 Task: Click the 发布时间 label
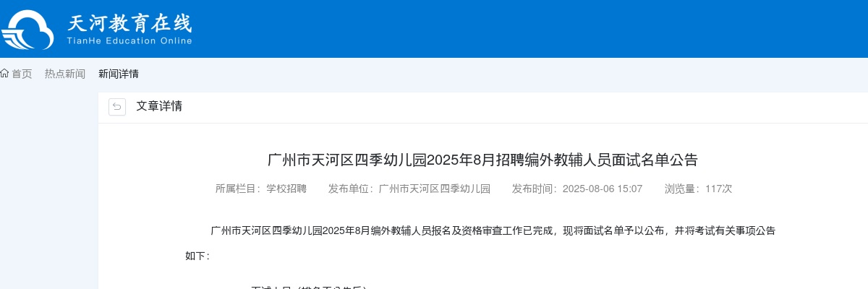[x=537, y=189]
